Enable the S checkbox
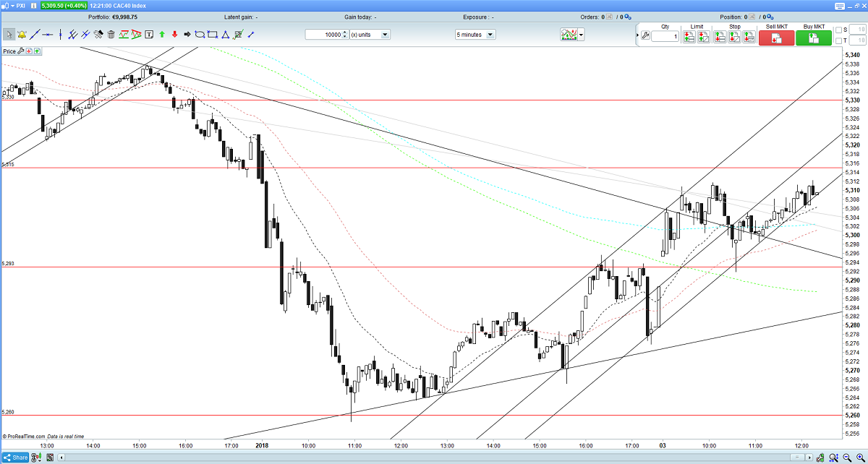 [x=839, y=30]
